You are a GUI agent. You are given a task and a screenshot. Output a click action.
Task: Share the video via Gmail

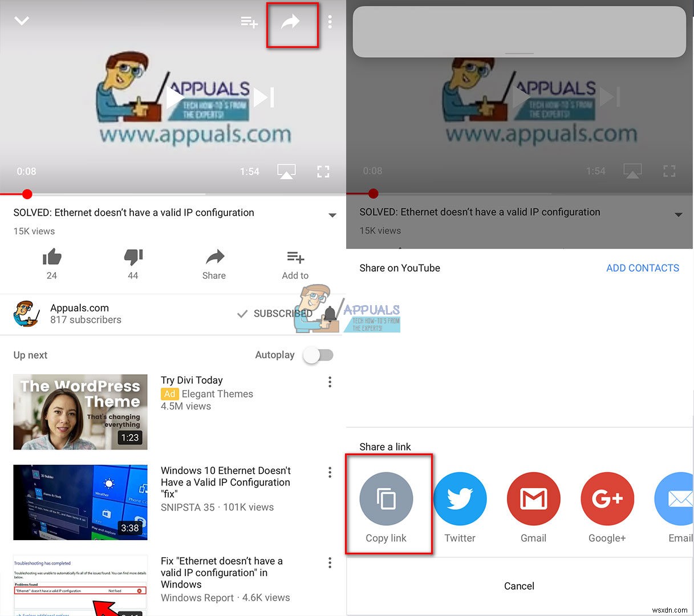pyautogui.click(x=533, y=498)
